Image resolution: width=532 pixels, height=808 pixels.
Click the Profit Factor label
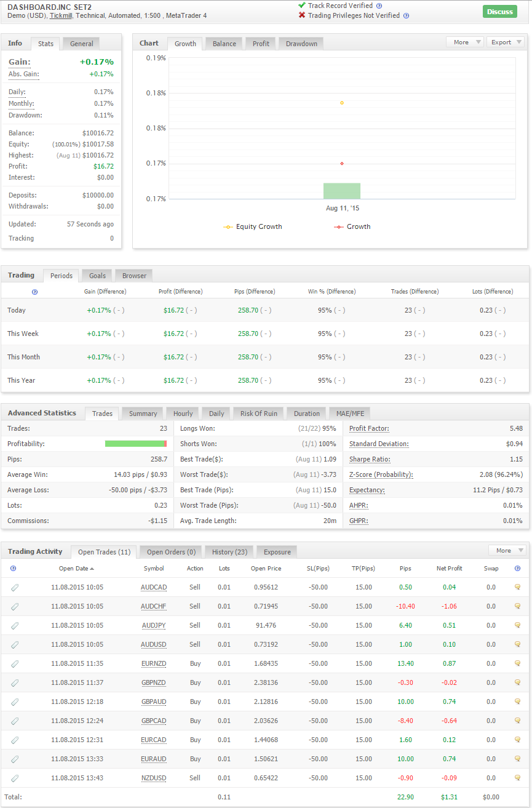click(369, 428)
